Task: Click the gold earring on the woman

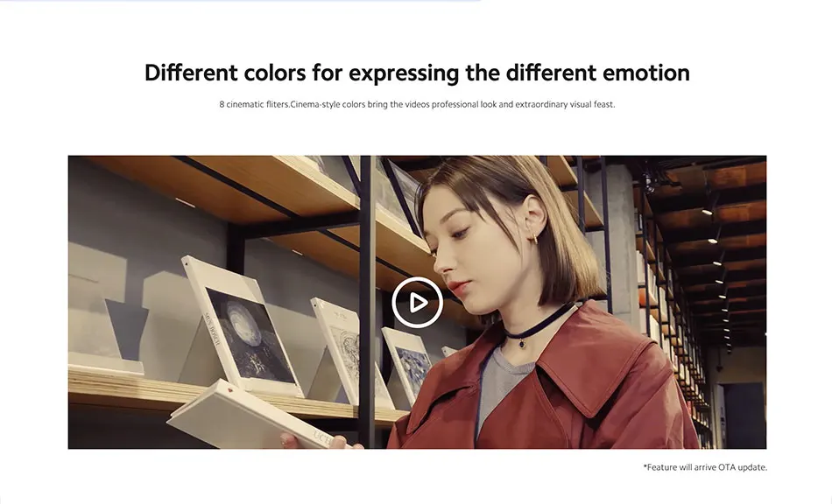Action: tap(534, 239)
